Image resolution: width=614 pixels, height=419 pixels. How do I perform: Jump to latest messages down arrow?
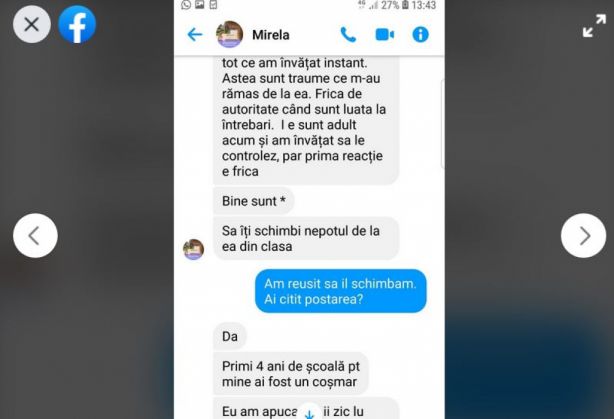(309, 413)
